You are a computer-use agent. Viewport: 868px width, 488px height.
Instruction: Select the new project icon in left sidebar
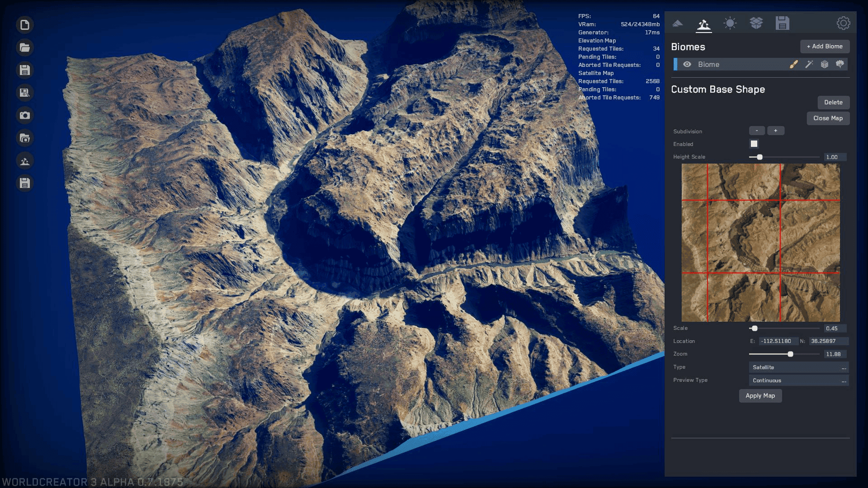tap(25, 25)
